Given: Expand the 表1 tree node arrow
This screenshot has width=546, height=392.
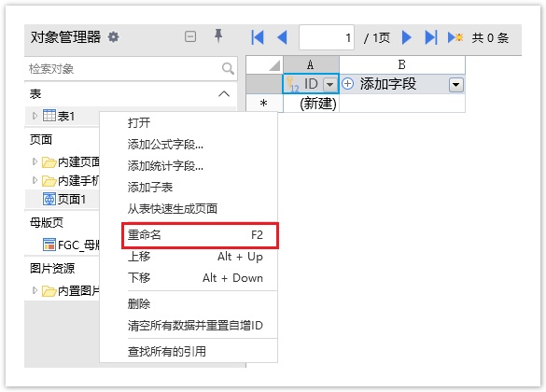Looking at the screenshot, I should 35,116.
